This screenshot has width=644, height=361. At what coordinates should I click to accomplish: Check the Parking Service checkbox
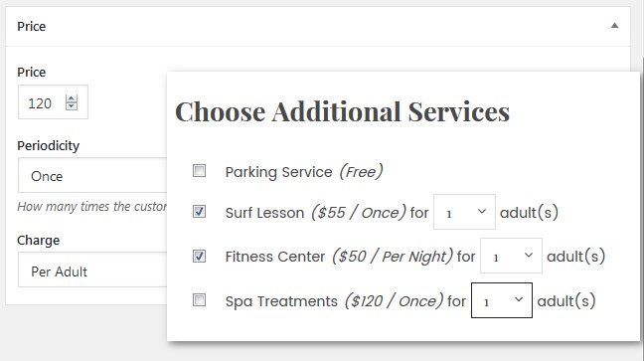point(199,170)
